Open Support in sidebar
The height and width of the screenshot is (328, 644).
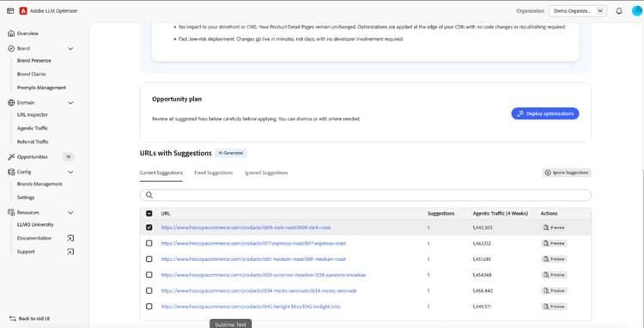(26, 252)
